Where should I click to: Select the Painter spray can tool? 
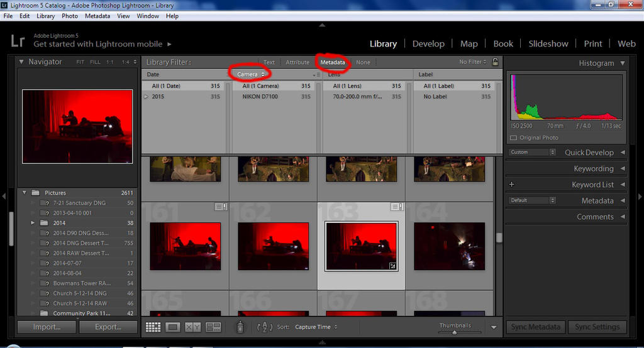point(240,327)
